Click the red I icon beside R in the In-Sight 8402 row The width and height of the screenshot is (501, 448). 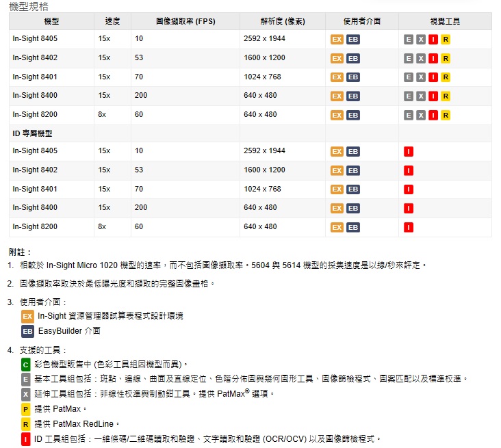[x=433, y=58]
